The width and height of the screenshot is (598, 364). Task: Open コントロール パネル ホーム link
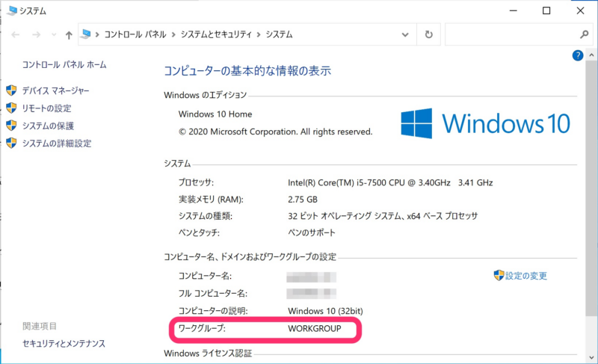(x=64, y=65)
